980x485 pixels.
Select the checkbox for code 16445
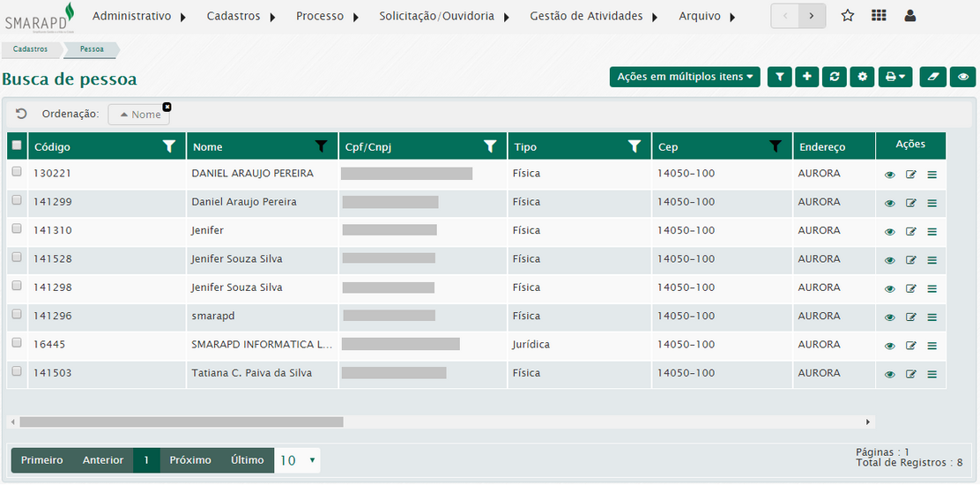click(17, 343)
